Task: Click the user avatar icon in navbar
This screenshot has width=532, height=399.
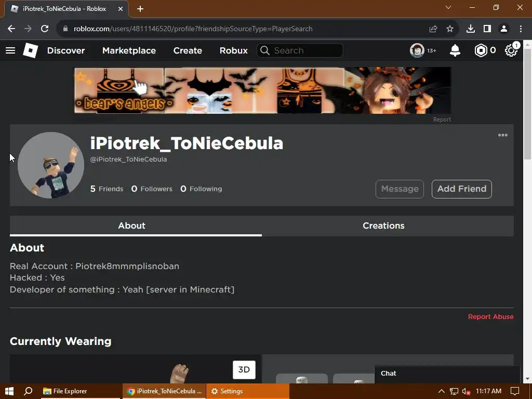Action: coord(417,50)
